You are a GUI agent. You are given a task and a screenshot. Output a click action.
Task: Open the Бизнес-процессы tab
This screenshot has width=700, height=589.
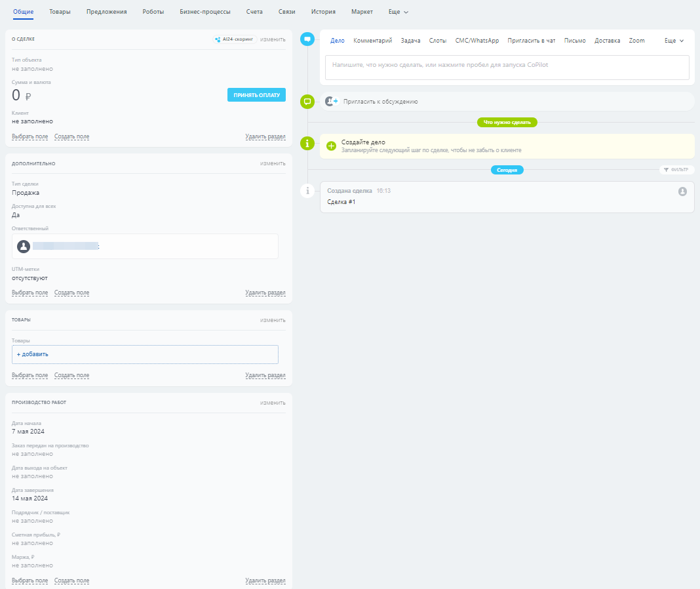[x=205, y=12]
